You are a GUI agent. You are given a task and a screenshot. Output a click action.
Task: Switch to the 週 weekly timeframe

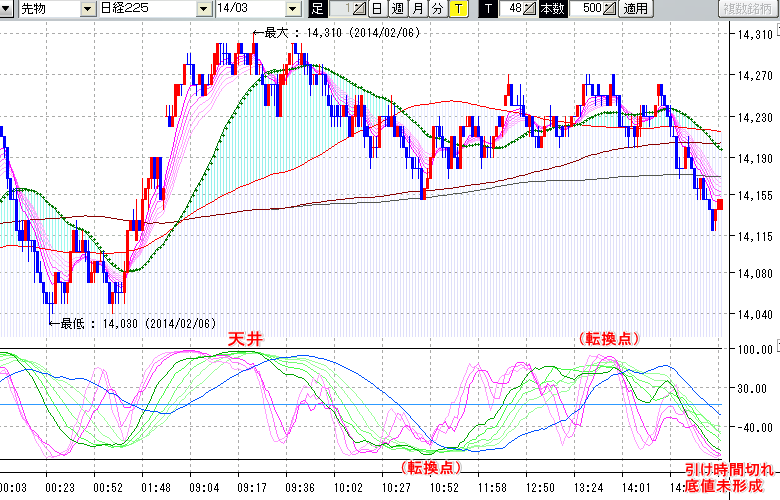397,9
